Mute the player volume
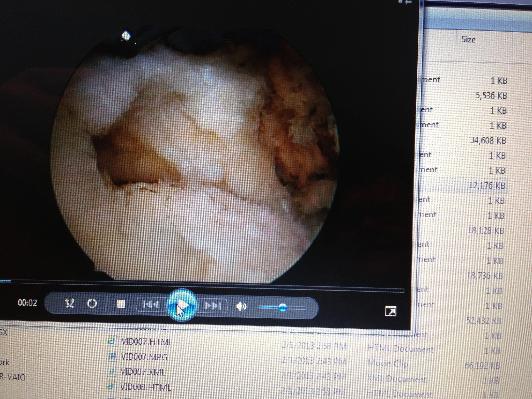 tap(241, 306)
